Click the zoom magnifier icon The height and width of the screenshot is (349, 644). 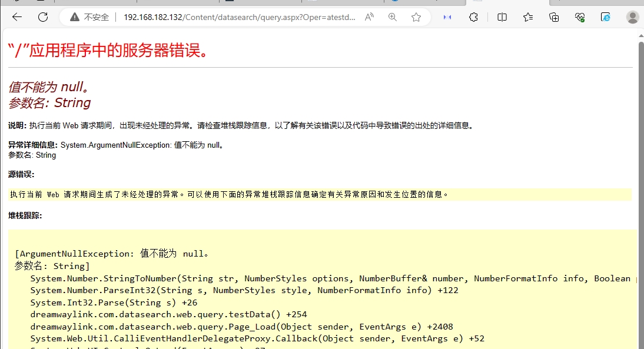coord(393,17)
